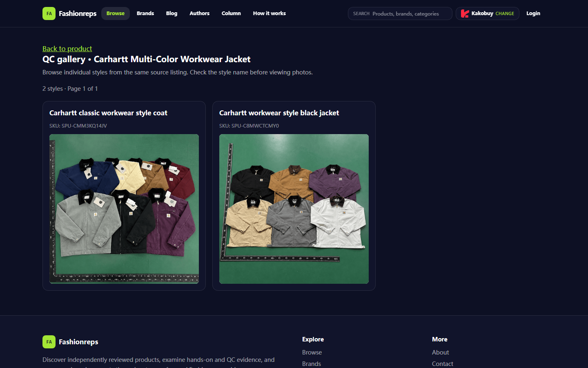Screen dimensions: 588x368
Task: Select the SKU: SPU-CMM3KQ14JV text
Action: [78, 126]
